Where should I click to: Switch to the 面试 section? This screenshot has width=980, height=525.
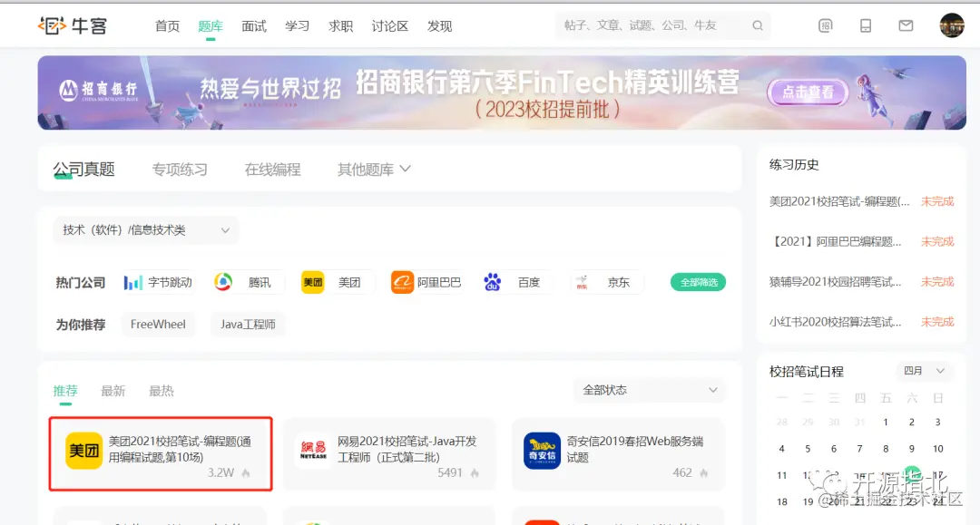(x=253, y=26)
